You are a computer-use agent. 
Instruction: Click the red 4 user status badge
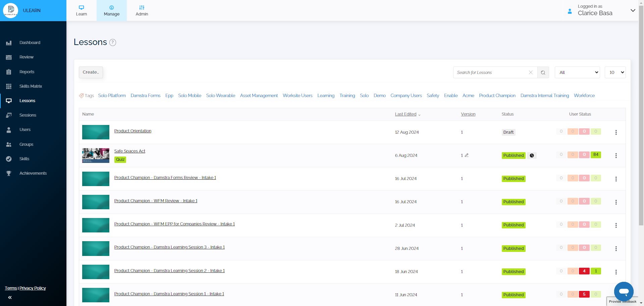[584, 271]
